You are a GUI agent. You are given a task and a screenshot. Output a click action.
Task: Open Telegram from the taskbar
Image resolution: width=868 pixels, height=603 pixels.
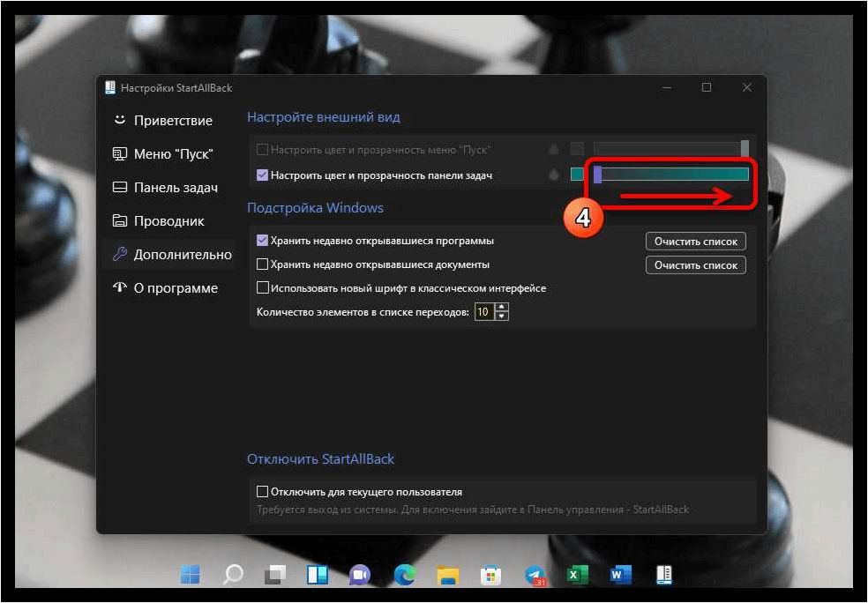(535, 576)
